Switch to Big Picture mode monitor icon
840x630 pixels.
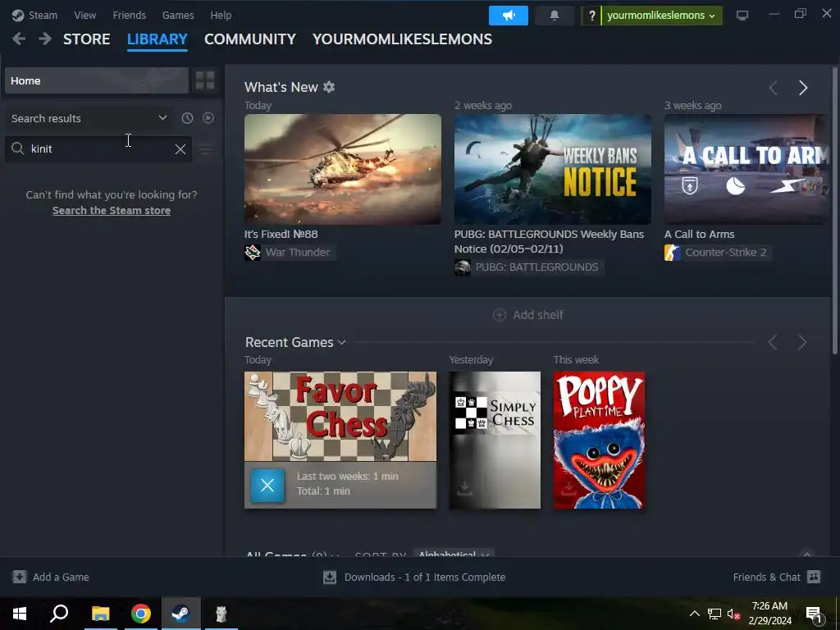point(742,16)
